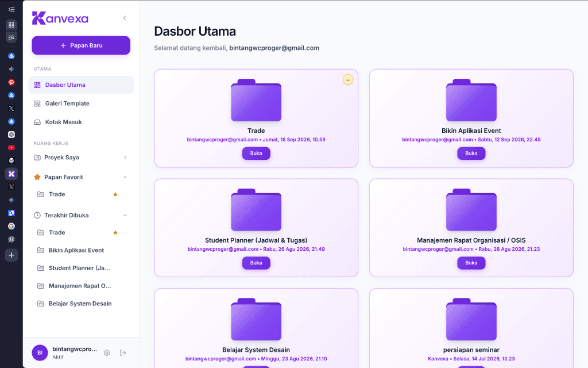Screen dimensions: 588x368
Task: Collapse the Terakhir Dibuka section chevron
Action: click(x=125, y=216)
